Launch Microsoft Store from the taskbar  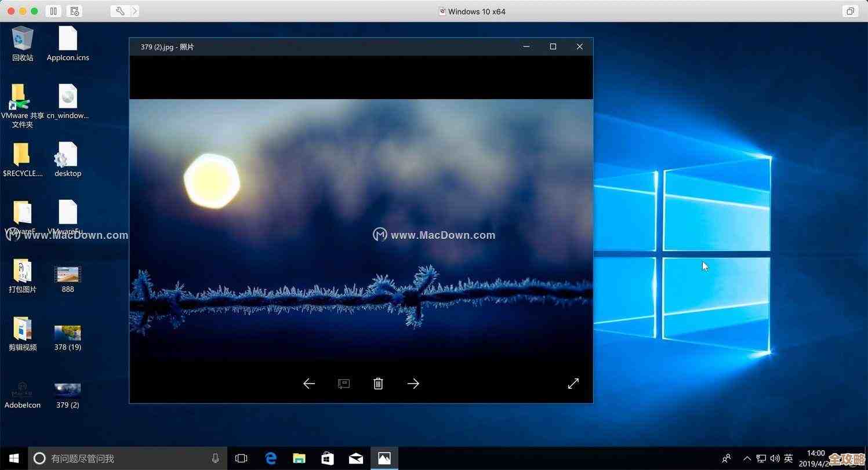click(328, 458)
